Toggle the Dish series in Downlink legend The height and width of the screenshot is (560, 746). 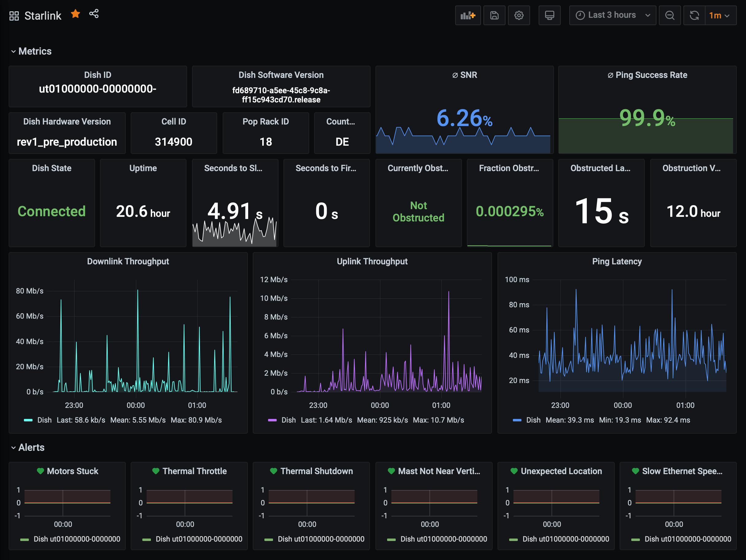44,420
